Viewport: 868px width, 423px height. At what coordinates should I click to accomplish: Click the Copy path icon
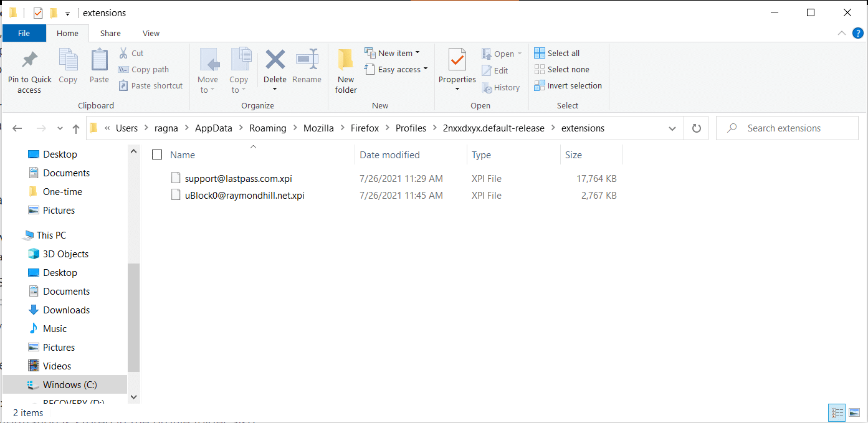pyautogui.click(x=143, y=69)
